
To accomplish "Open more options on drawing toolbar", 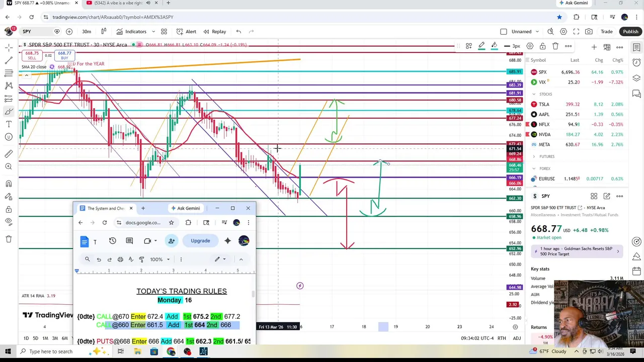I will (568, 46).
